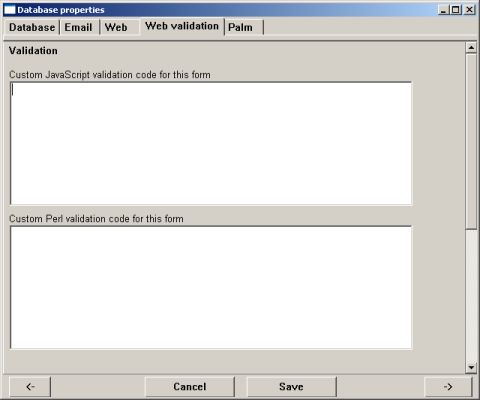Click the vertical scrollbar thumb

(471, 142)
